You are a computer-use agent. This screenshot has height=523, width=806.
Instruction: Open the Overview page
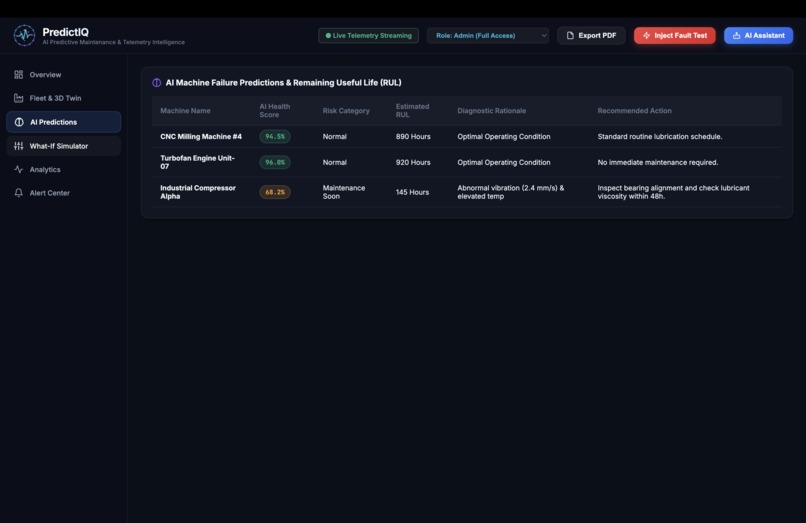click(x=64, y=75)
